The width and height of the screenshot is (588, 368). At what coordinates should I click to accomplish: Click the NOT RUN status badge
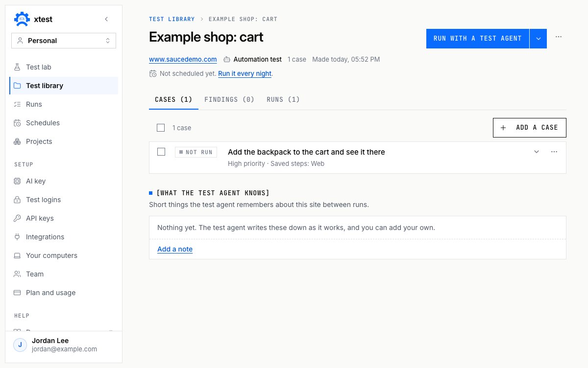pyautogui.click(x=196, y=152)
